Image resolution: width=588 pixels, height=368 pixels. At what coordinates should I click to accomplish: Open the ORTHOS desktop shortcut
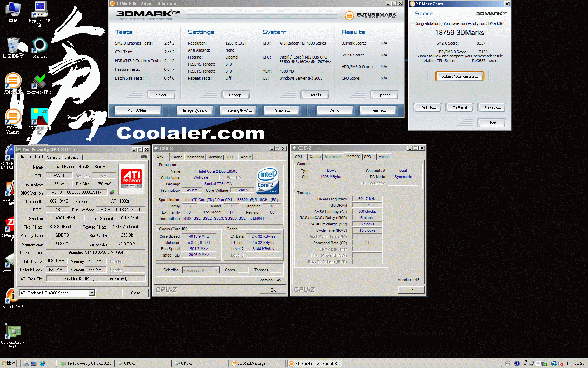click(x=40, y=121)
